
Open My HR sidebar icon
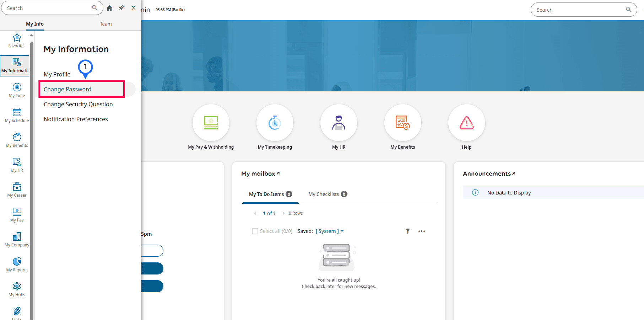(x=17, y=162)
